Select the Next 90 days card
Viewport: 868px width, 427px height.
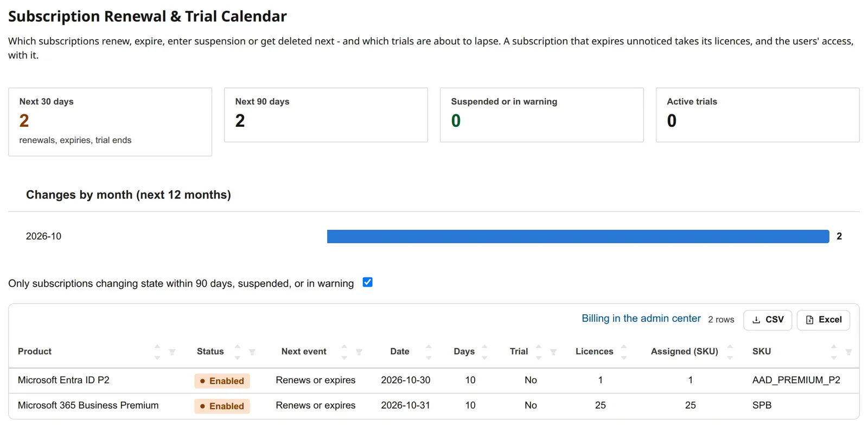pyautogui.click(x=326, y=115)
